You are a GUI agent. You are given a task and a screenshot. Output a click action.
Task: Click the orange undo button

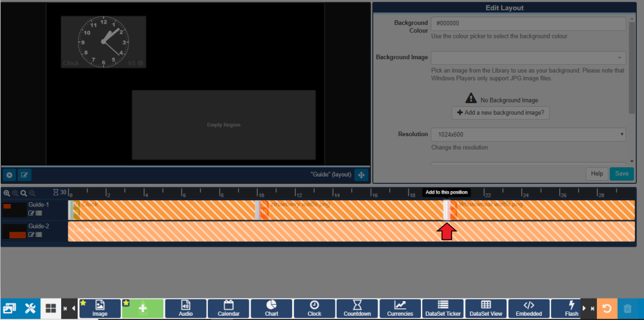click(607, 308)
